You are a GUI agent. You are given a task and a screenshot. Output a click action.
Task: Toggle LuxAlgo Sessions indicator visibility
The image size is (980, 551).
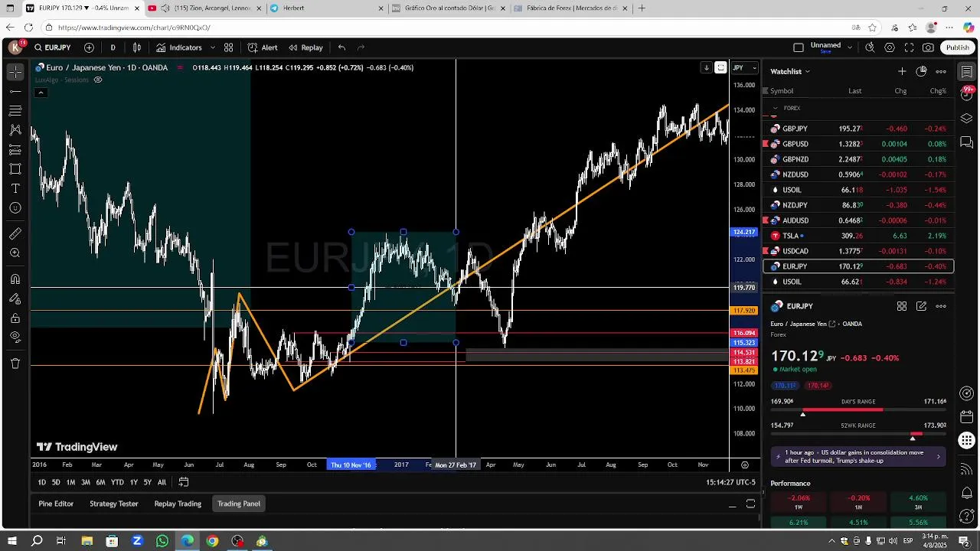tap(98, 80)
